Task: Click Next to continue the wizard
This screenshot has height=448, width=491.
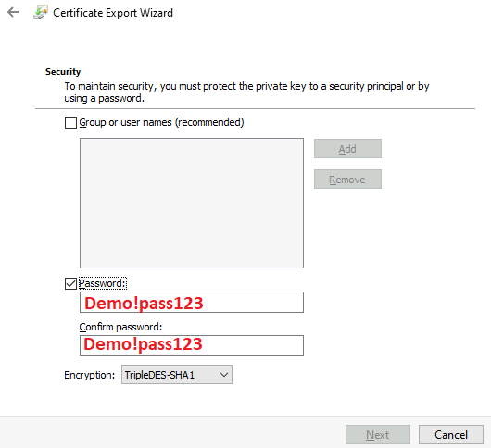Action: pos(378,434)
